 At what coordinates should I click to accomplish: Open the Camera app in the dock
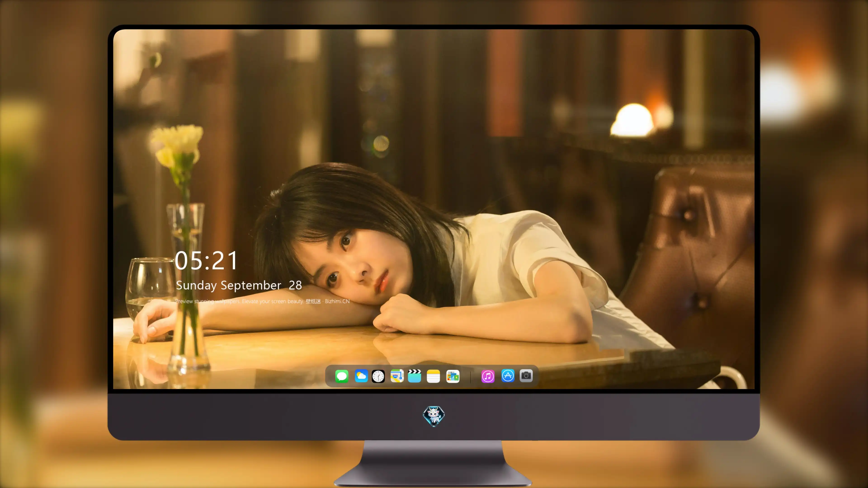point(526,376)
